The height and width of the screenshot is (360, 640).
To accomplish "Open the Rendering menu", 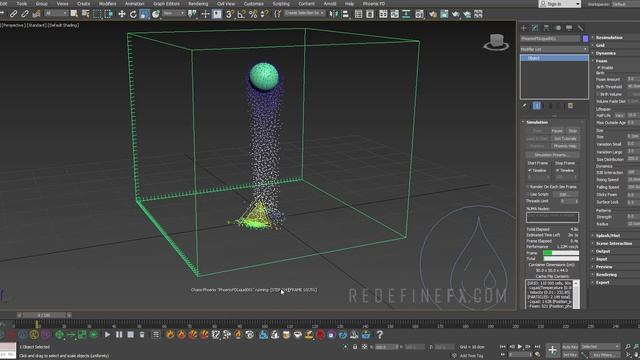I will [198, 4].
